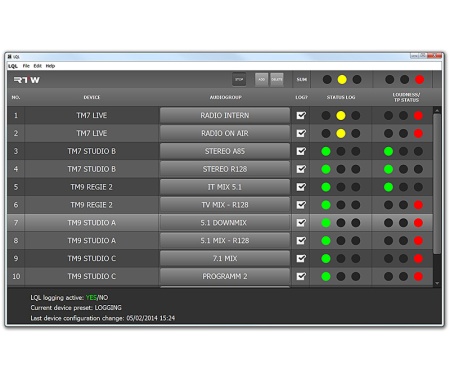Viewport: 450px width, 380px height.
Task: Toggle log checkbox for PROGRAMM 2
Action: point(301,276)
